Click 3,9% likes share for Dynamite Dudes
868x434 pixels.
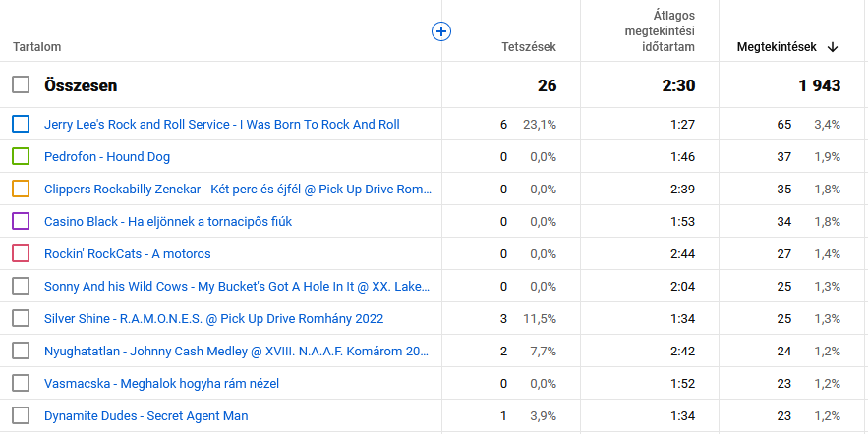543,415
